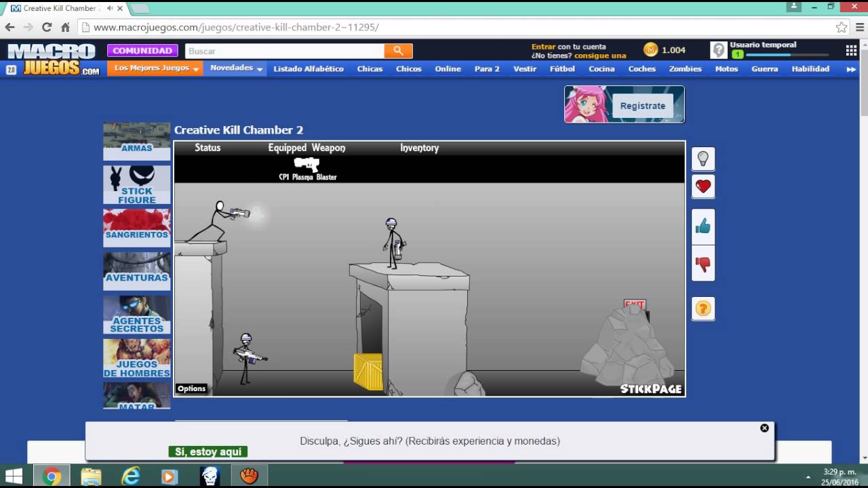Click the temporary user avatar icon

pyautogui.click(x=719, y=50)
